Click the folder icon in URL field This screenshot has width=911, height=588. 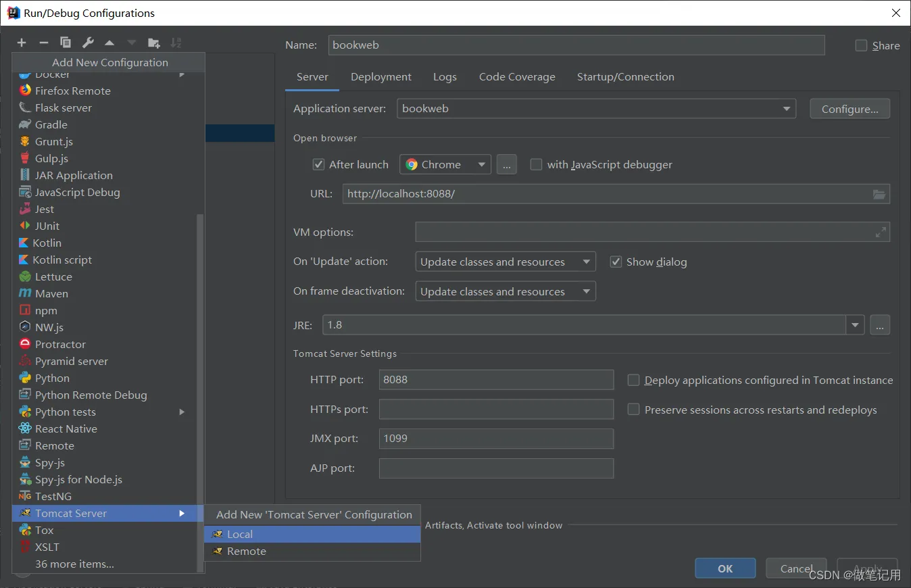coord(879,194)
